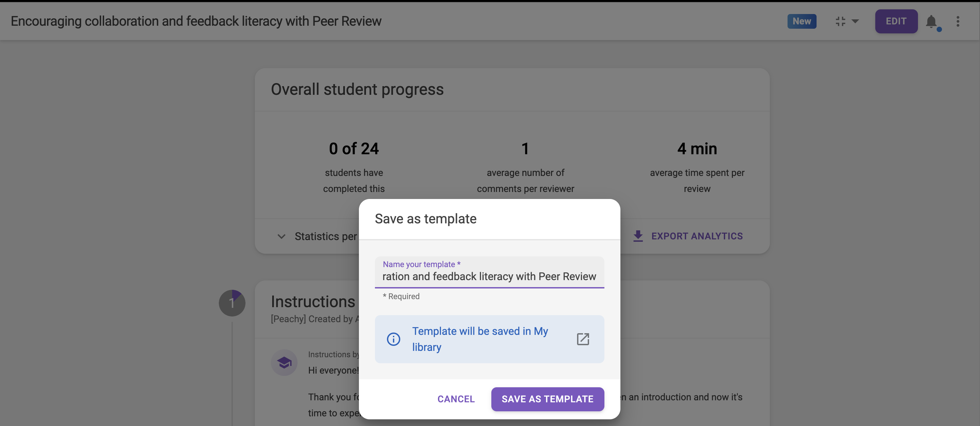This screenshot has width=980, height=426.
Task: Open the three-dot more options menu
Action: click(958, 21)
